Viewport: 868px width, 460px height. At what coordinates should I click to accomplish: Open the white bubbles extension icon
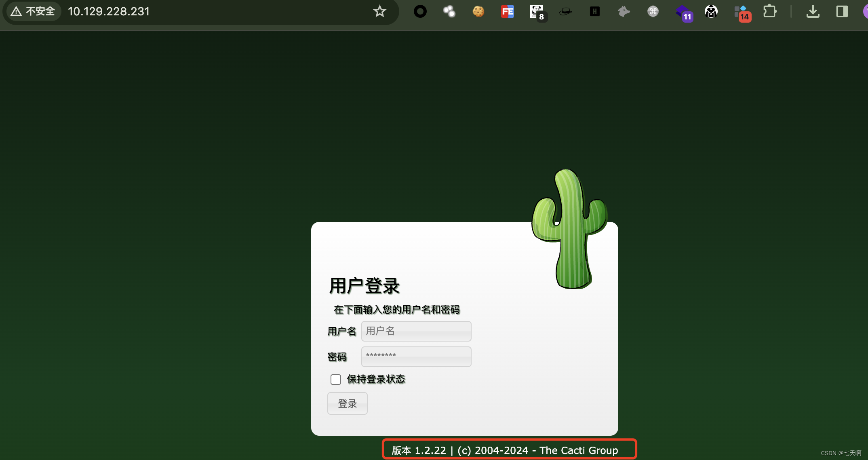click(449, 11)
